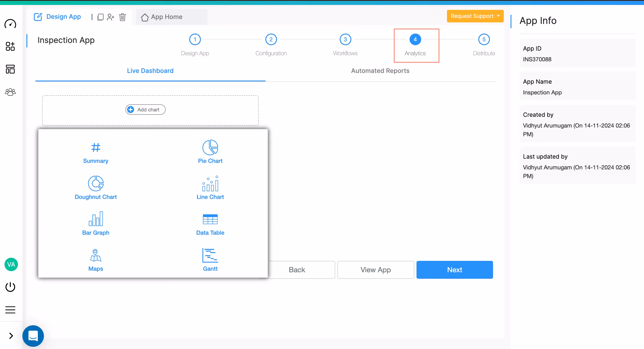Open the dashboard speedometer icon in sidebar
The height and width of the screenshot is (349, 644).
click(10, 24)
